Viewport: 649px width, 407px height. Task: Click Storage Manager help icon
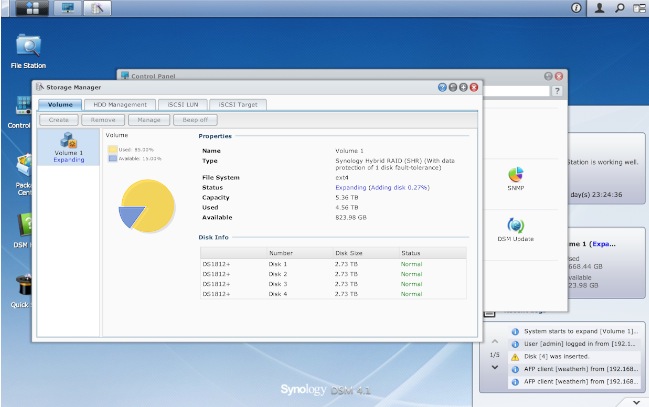coord(442,87)
